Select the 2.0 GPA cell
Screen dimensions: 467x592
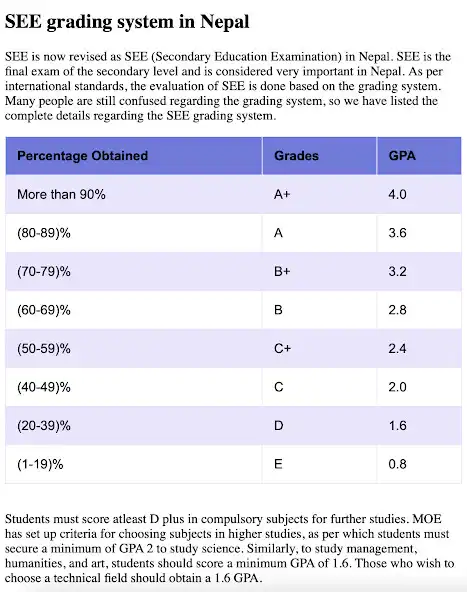point(419,387)
